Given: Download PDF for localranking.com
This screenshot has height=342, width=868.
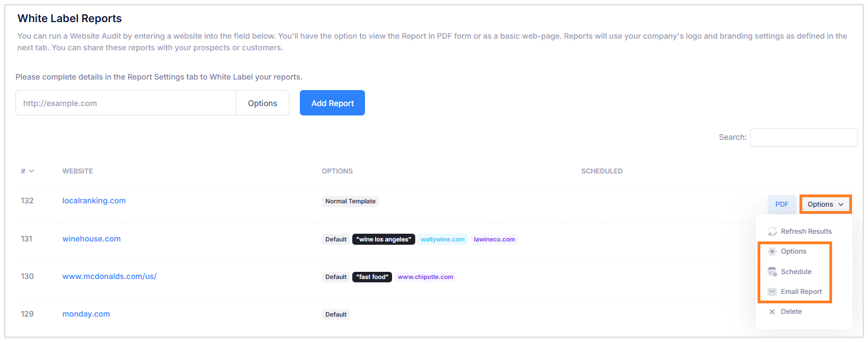Looking at the screenshot, I should point(782,204).
